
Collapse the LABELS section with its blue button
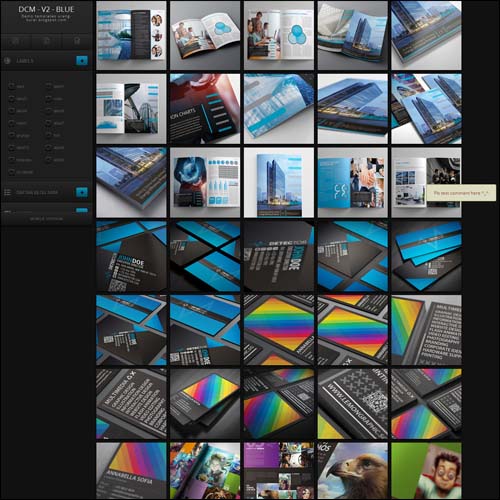point(82,60)
